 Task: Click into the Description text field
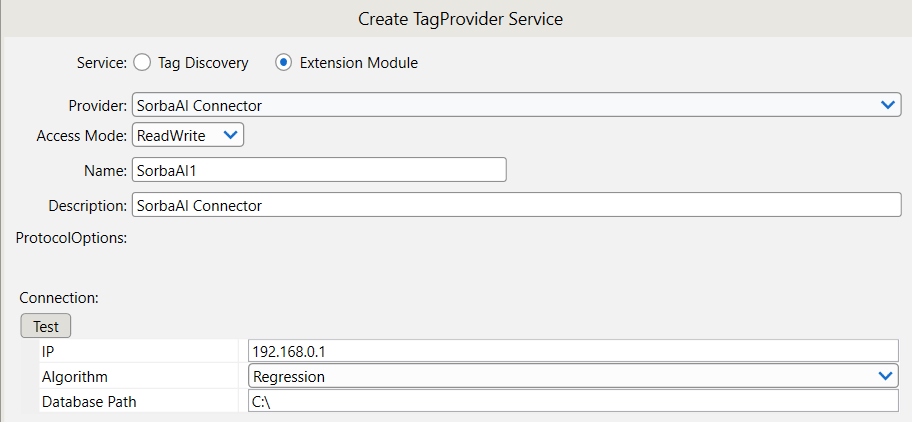[x=516, y=205]
